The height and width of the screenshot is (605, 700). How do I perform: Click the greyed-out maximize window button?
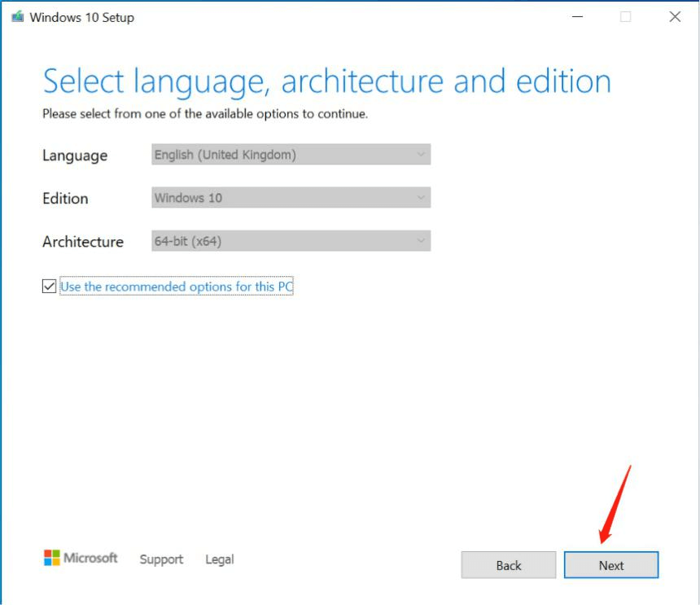(625, 17)
